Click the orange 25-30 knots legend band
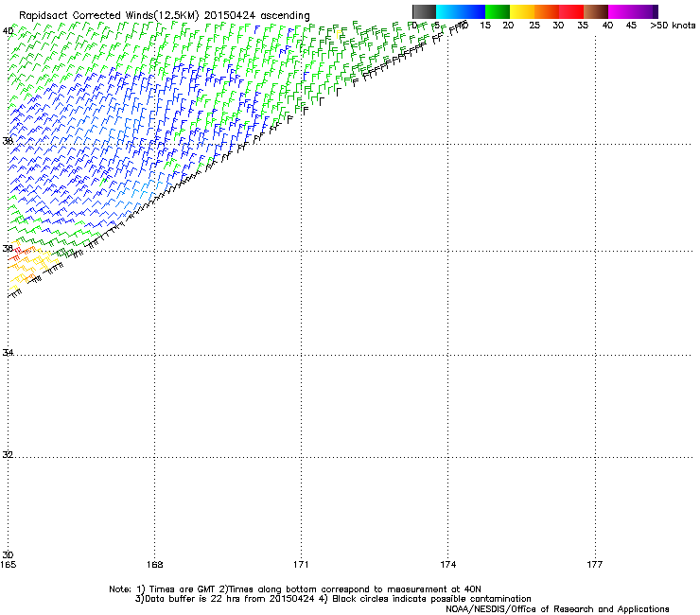 click(x=547, y=11)
